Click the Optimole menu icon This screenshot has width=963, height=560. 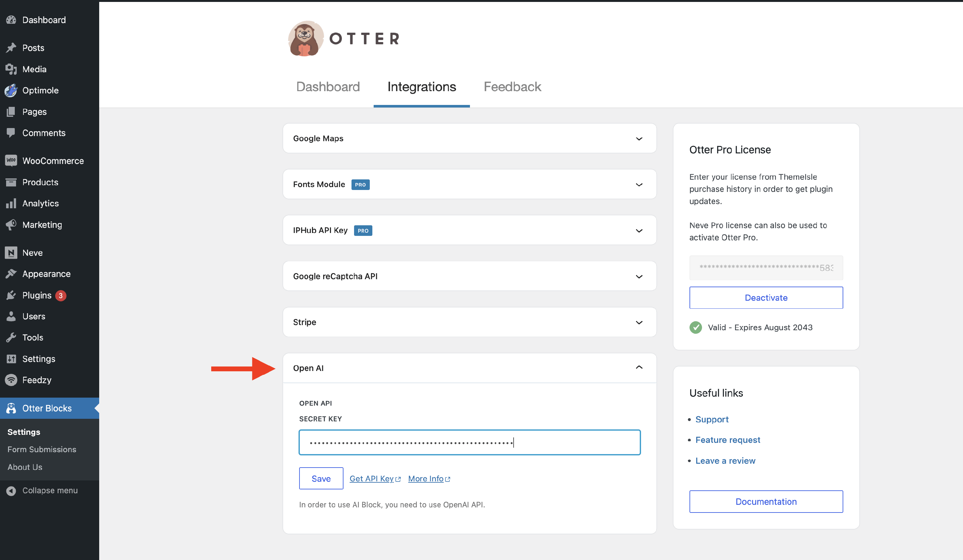(x=11, y=90)
